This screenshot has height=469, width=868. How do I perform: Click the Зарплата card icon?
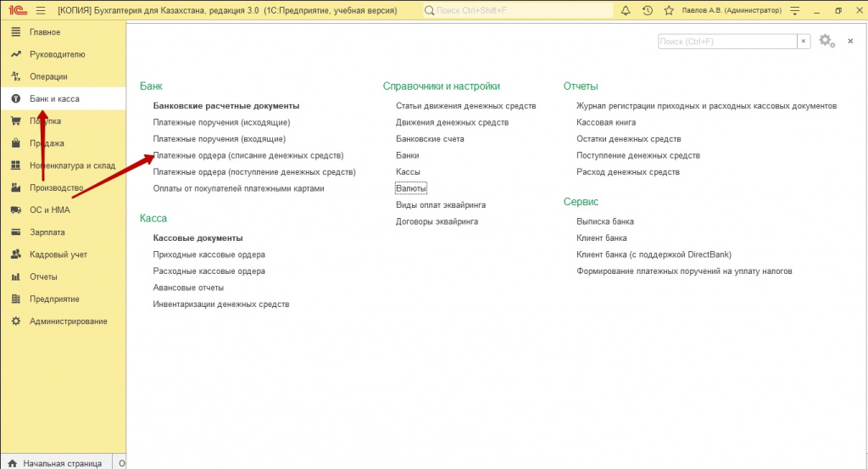click(16, 232)
